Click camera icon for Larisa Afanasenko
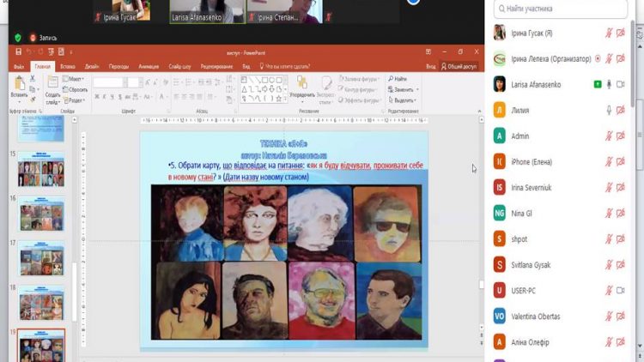The height and width of the screenshot is (362, 644). point(621,84)
